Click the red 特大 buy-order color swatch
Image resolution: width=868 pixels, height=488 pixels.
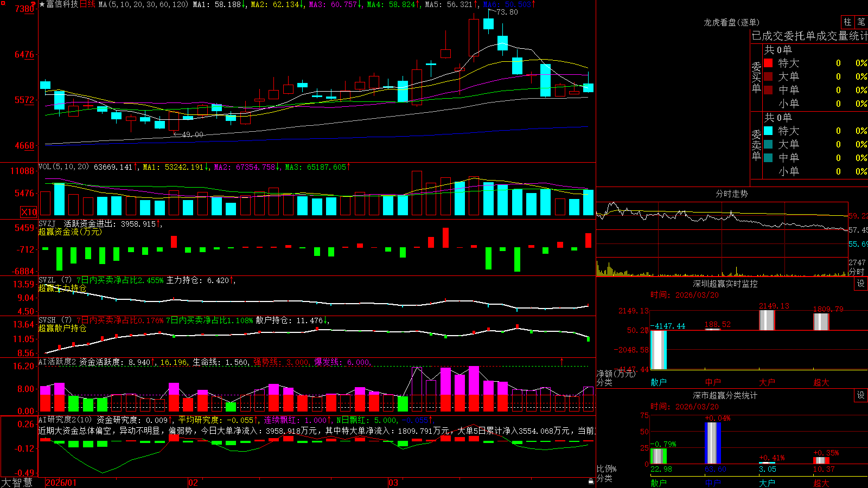point(768,63)
